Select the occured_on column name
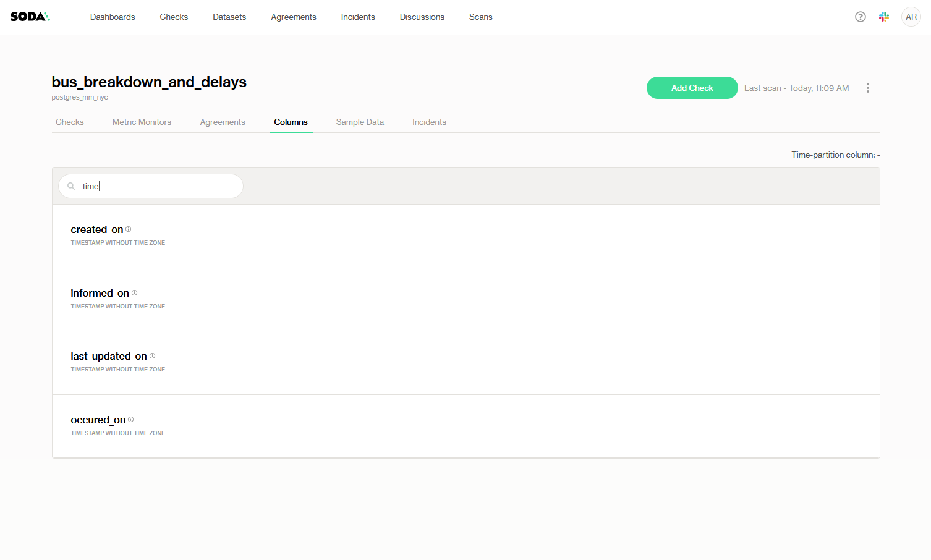Viewport: 931px width, 560px height. click(x=98, y=420)
